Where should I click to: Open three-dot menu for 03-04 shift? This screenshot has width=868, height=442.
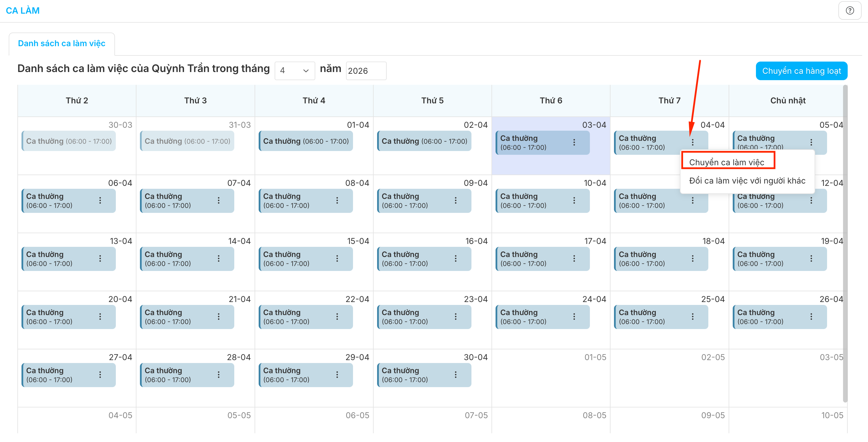click(x=574, y=142)
